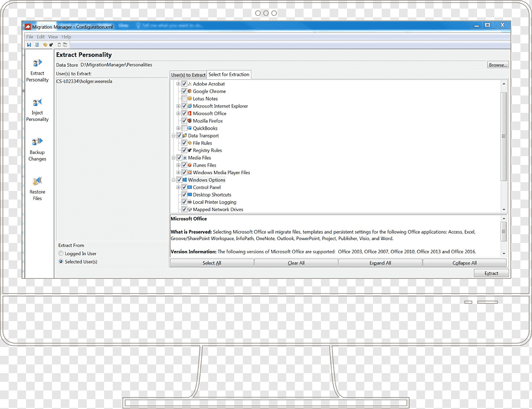Image resolution: width=532 pixels, height=409 pixels.
Task: Click the Mozilla Firefox icon in the tree
Action: pyautogui.click(x=190, y=121)
